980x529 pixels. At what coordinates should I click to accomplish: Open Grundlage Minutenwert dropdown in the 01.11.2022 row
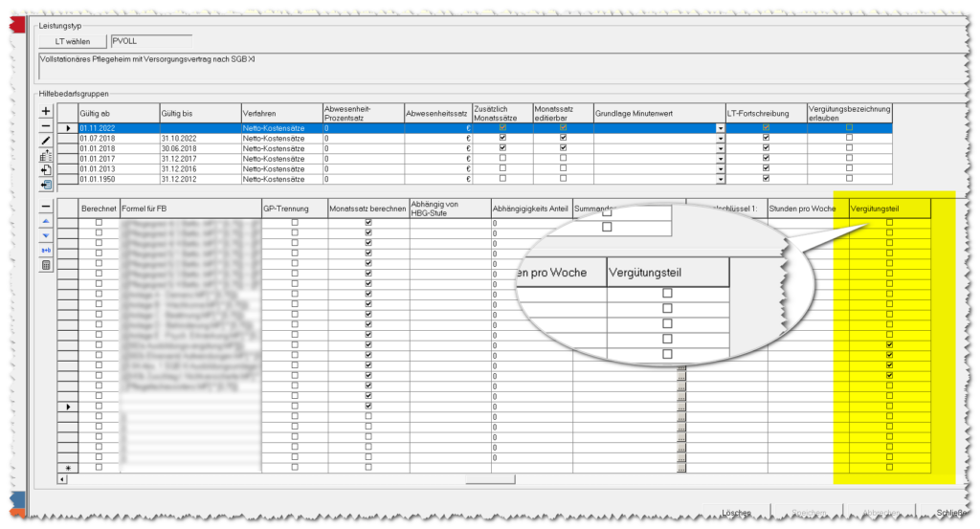pyautogui.click(x=720, y=128)
